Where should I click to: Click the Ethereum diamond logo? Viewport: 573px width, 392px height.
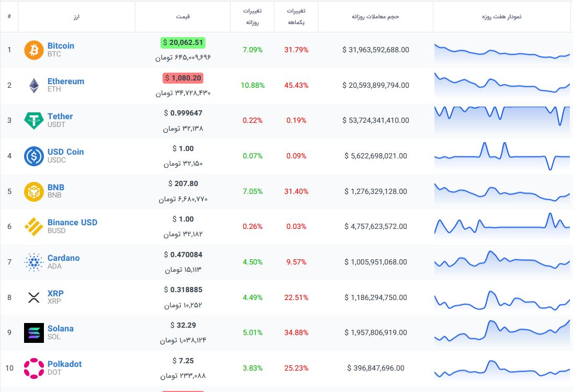point(34,86)
